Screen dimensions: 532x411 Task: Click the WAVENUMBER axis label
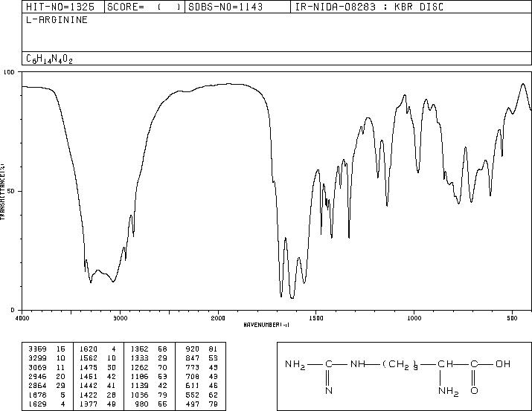pos(266,325)
